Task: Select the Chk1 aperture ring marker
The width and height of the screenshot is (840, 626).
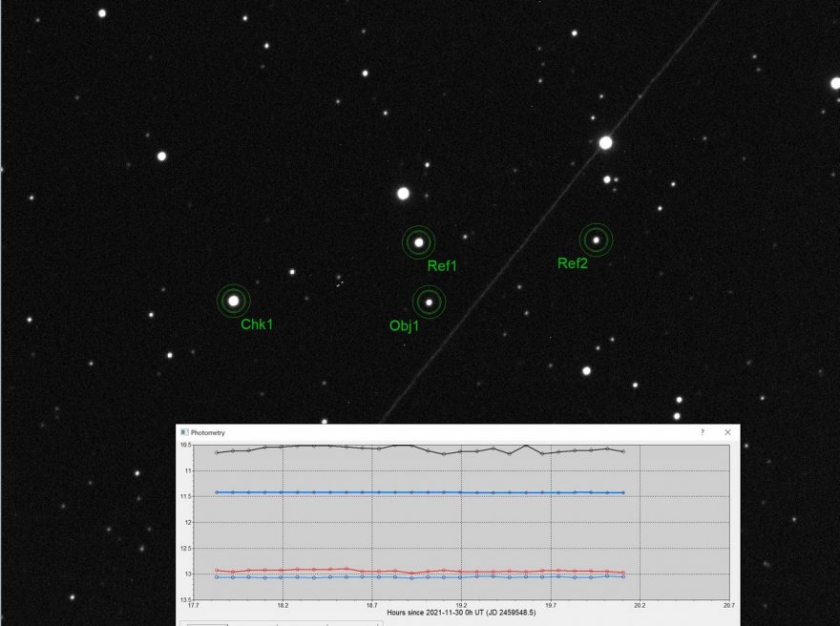Action: 233,301
